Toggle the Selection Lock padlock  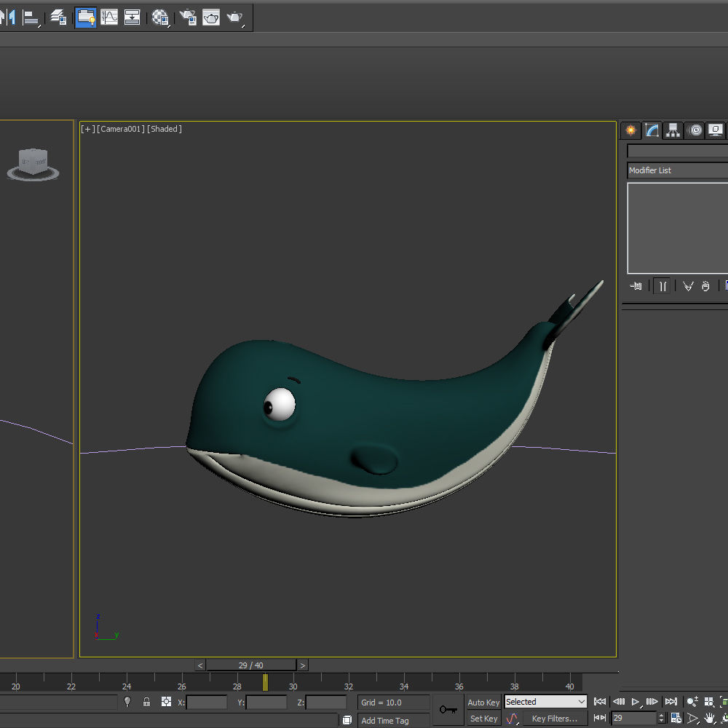[146, 702]
